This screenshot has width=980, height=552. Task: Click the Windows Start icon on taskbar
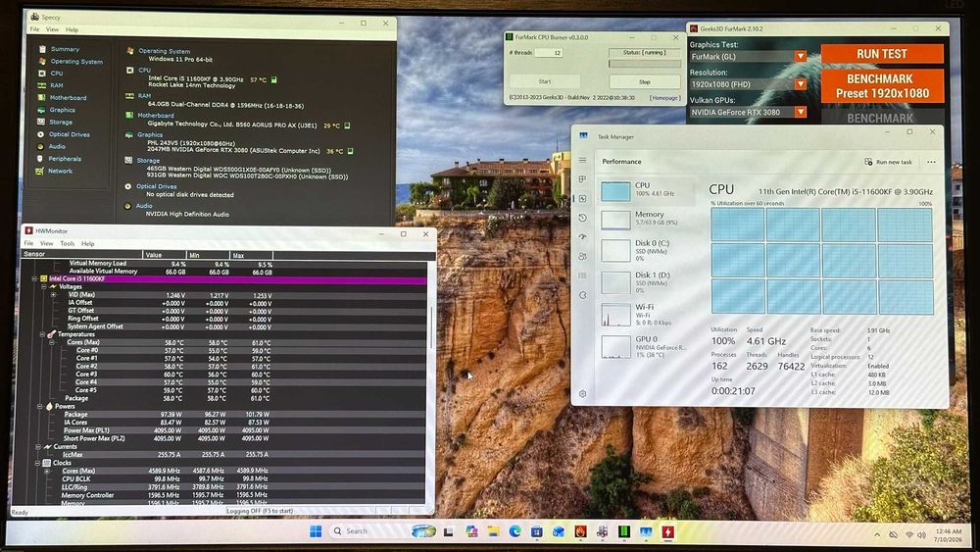click(316, 531)
